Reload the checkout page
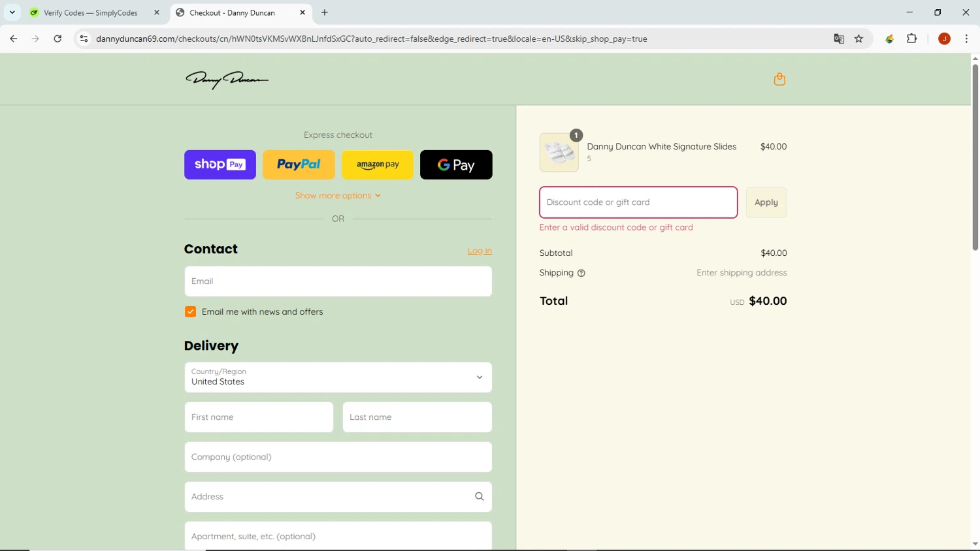This screenshot has width=980, height=551. pos(57,39)
